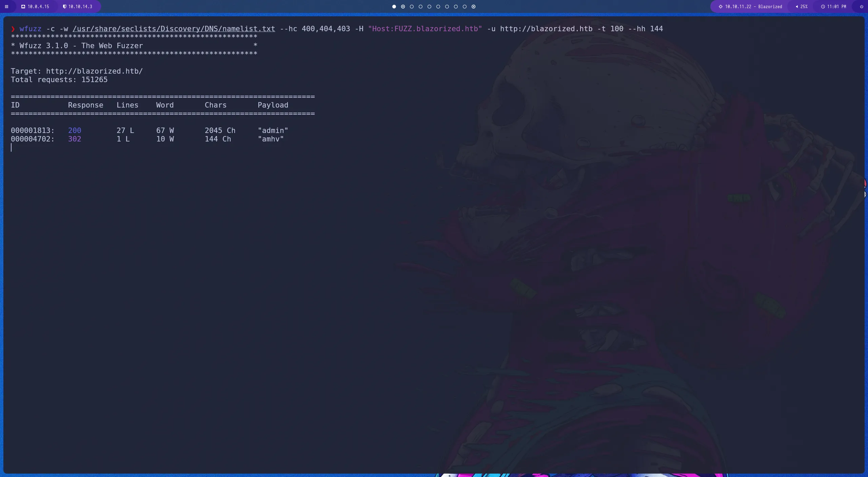Click the ethernet network icon beside 10.0.4.15

[x=23, y=6]
